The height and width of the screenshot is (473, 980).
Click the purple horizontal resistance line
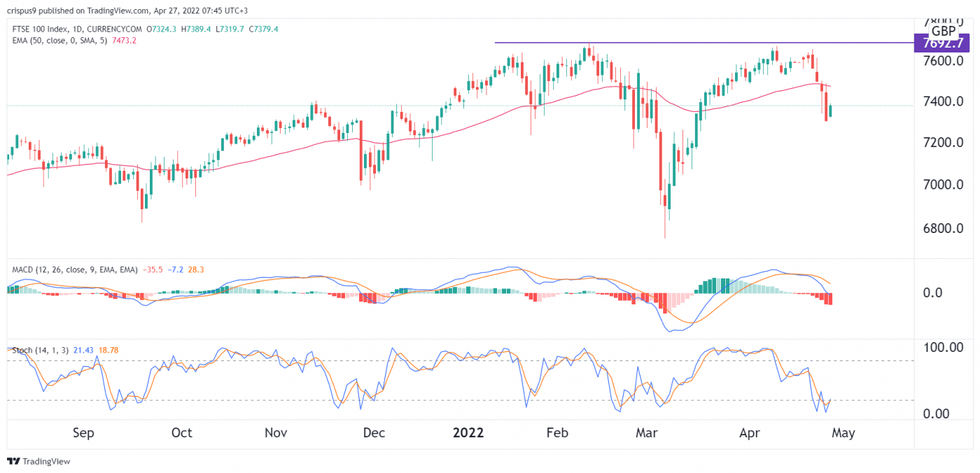(x=700, y=43)
